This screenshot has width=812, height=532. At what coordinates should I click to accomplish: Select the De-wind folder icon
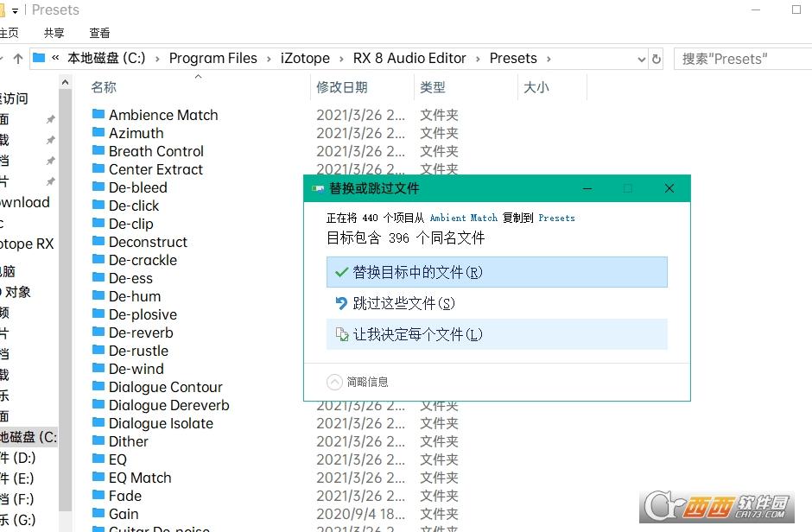(98, 368)
